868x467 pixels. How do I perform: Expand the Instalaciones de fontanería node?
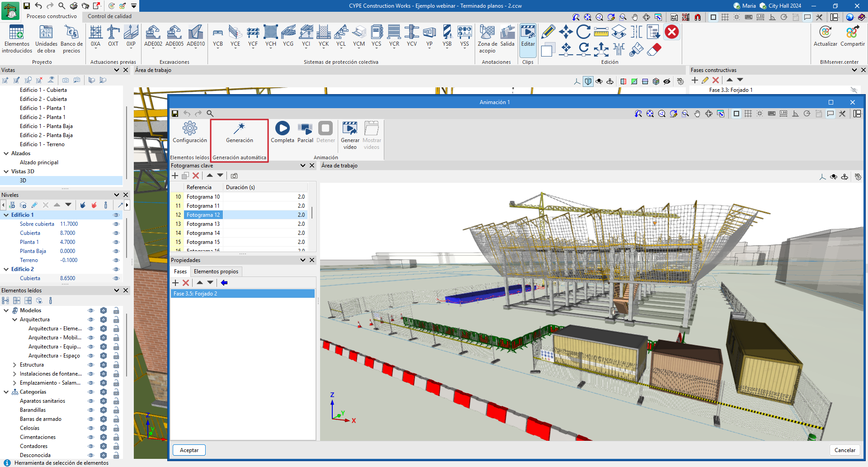[x=14, y=374]
